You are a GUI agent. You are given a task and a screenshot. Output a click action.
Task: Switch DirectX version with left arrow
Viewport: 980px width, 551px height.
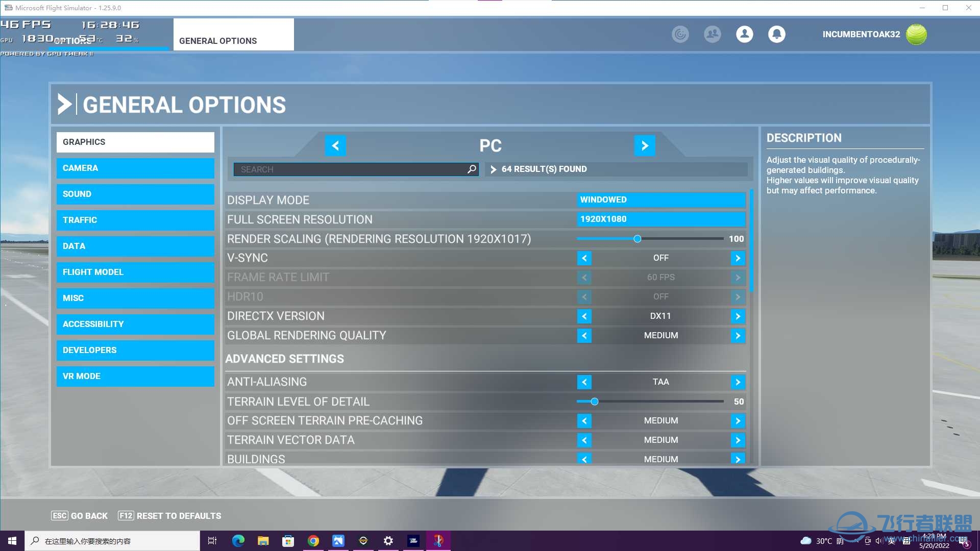(584, 316)
